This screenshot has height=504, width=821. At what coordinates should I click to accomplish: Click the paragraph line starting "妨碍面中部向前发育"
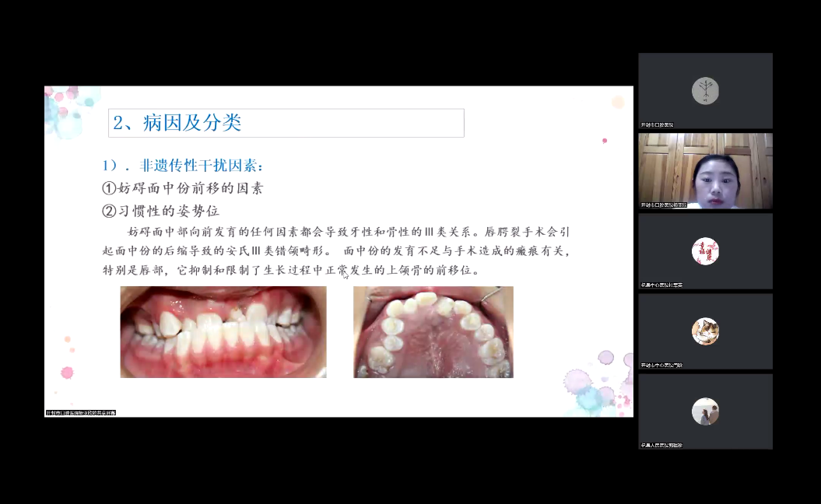click(349, 232)
